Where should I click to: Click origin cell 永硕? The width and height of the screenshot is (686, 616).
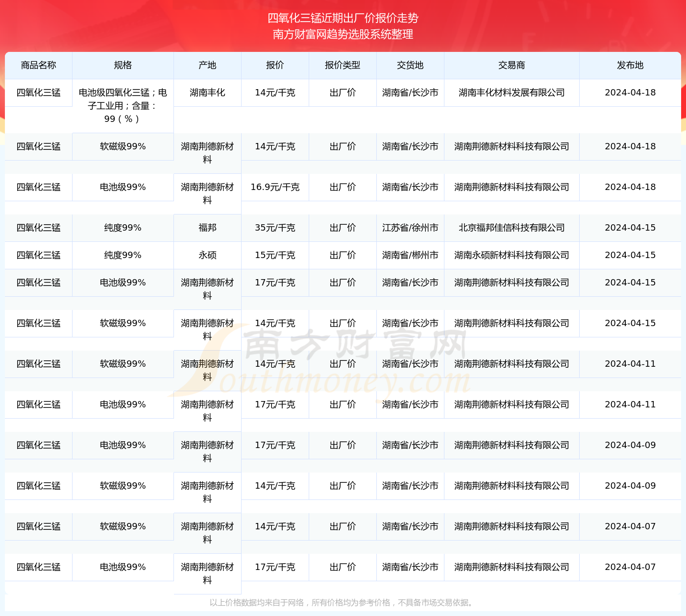(x=207, y=255)
